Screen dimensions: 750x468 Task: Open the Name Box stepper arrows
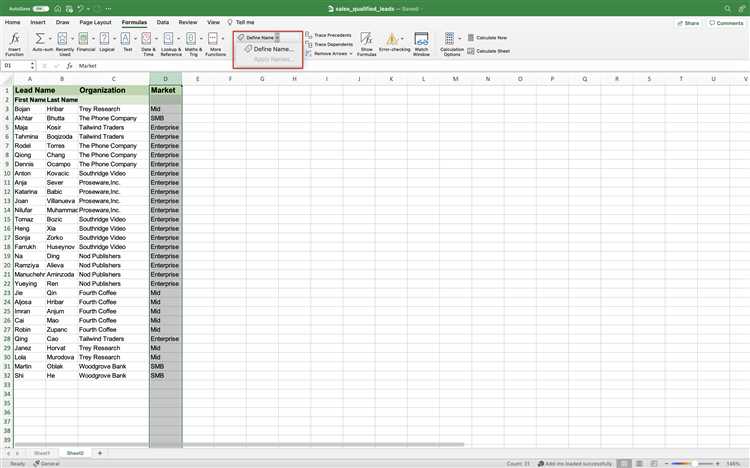click(32, 66)
